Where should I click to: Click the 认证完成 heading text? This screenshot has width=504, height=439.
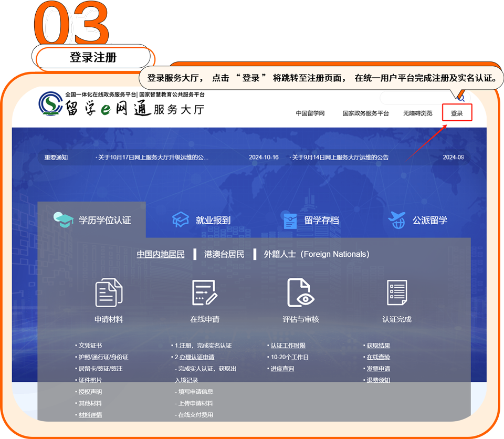point(397,319)
